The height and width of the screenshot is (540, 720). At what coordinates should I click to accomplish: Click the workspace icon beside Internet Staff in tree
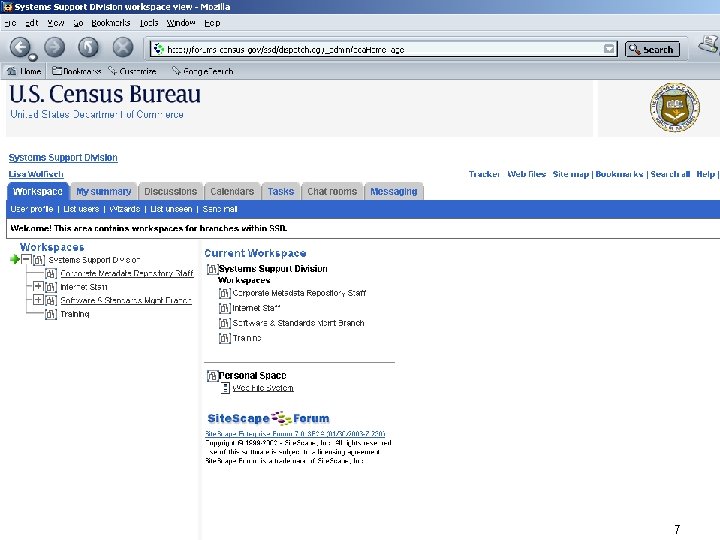51,287
